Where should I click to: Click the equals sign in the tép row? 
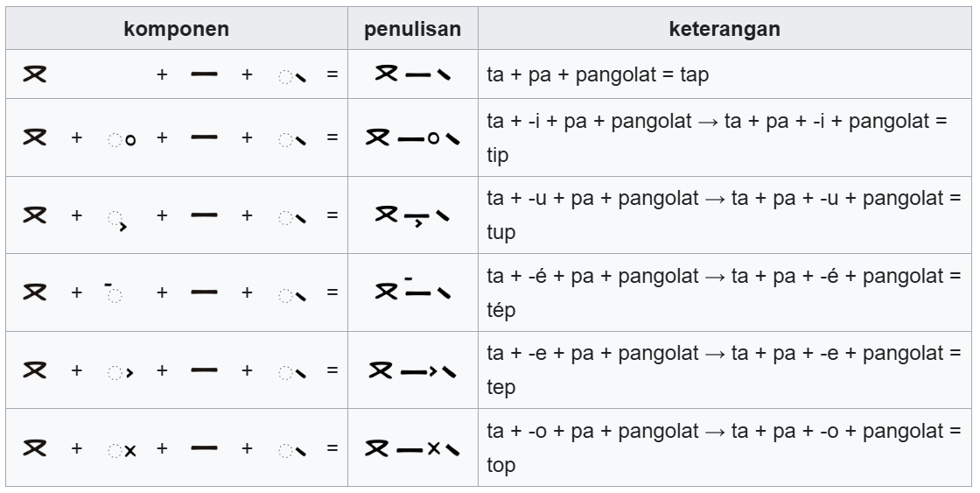(332, 292)
